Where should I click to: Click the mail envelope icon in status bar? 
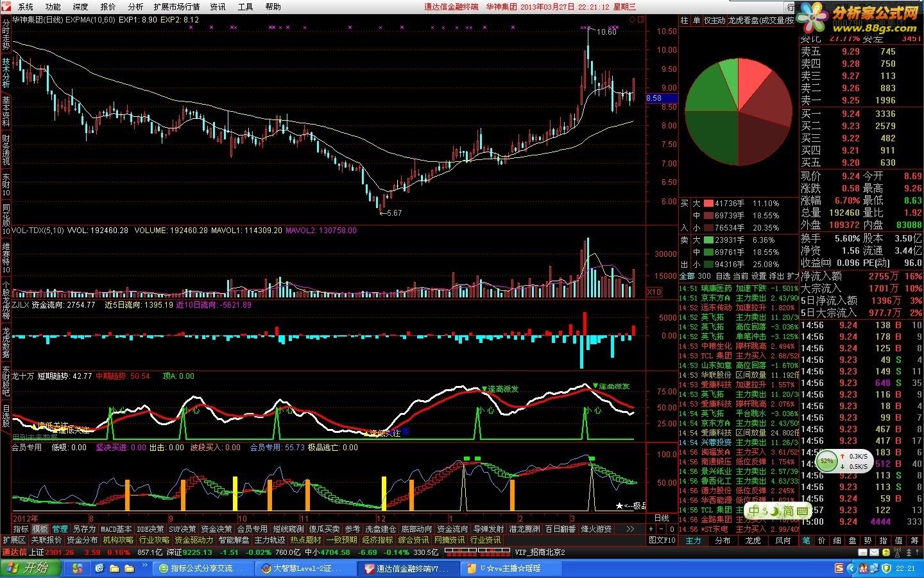point(874,552)
